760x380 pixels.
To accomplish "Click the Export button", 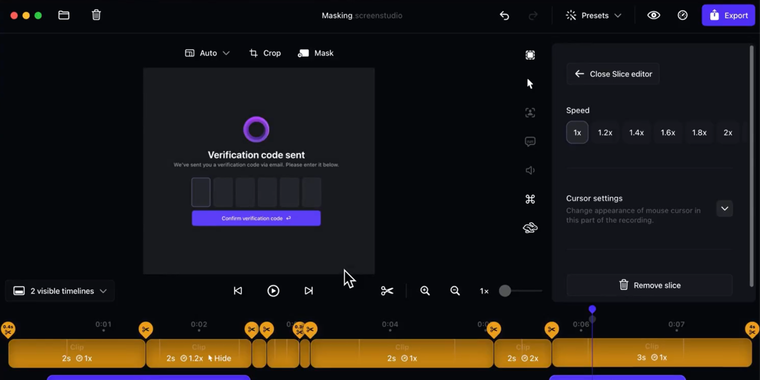I will 728,16.
